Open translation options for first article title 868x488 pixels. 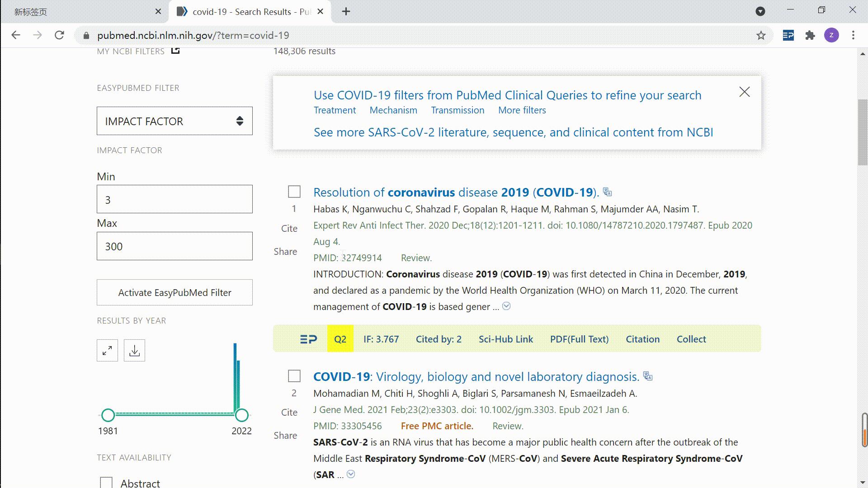[x=608, y=192]
